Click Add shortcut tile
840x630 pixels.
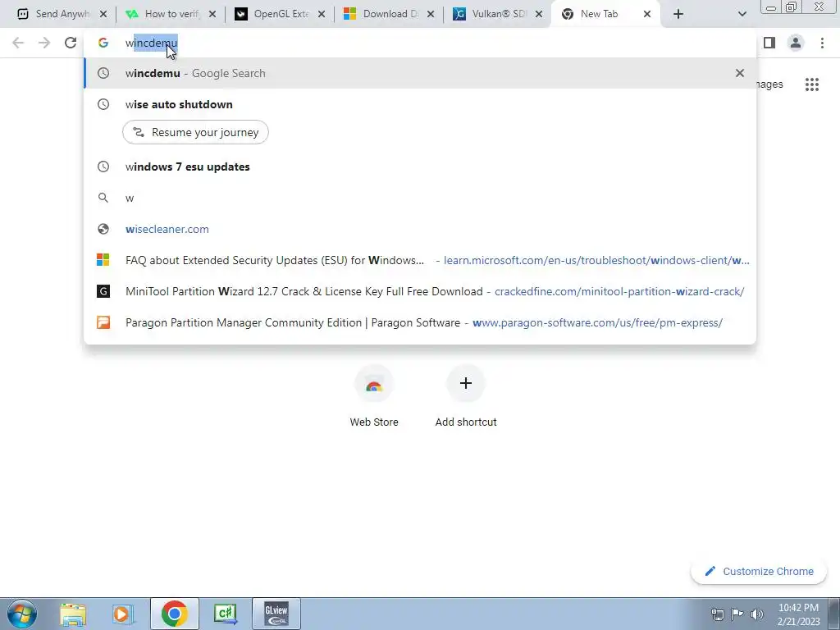coord(466,396)
